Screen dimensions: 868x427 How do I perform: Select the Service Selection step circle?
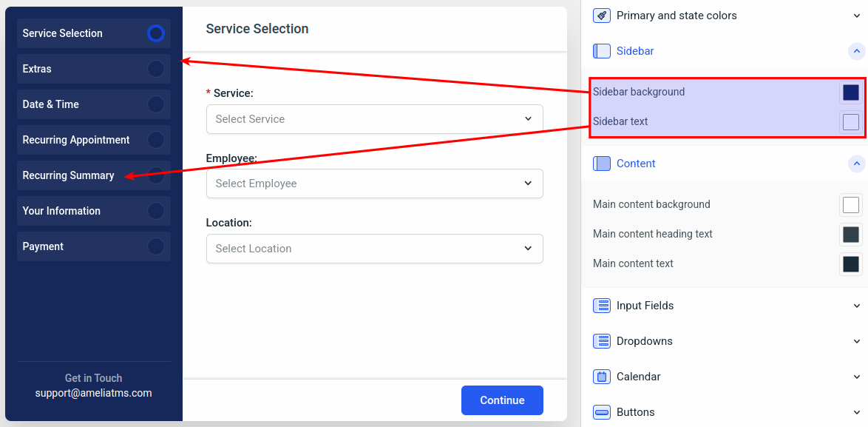pyautogui.click(x=155, y=33)
